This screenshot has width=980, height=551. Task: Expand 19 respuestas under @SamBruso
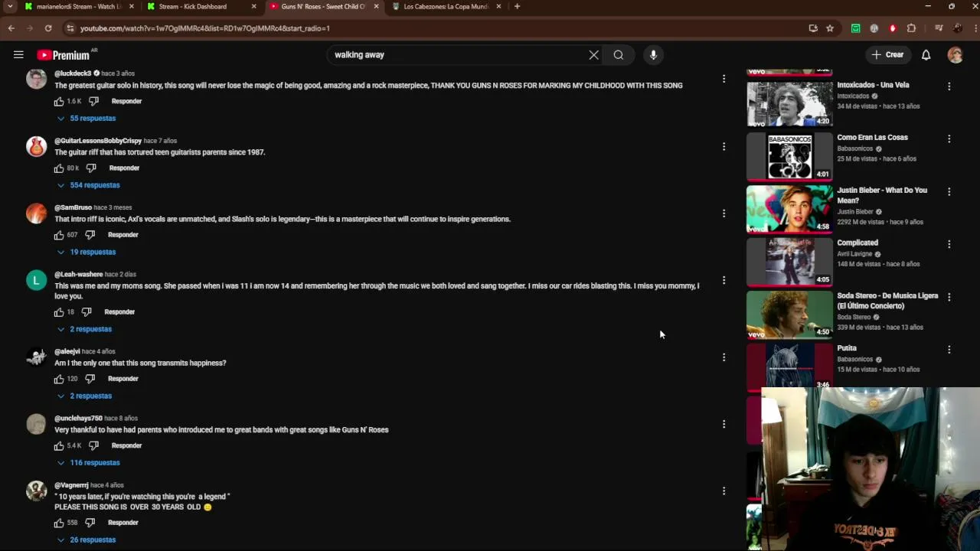pyautogui.click(x=87, y=252)
